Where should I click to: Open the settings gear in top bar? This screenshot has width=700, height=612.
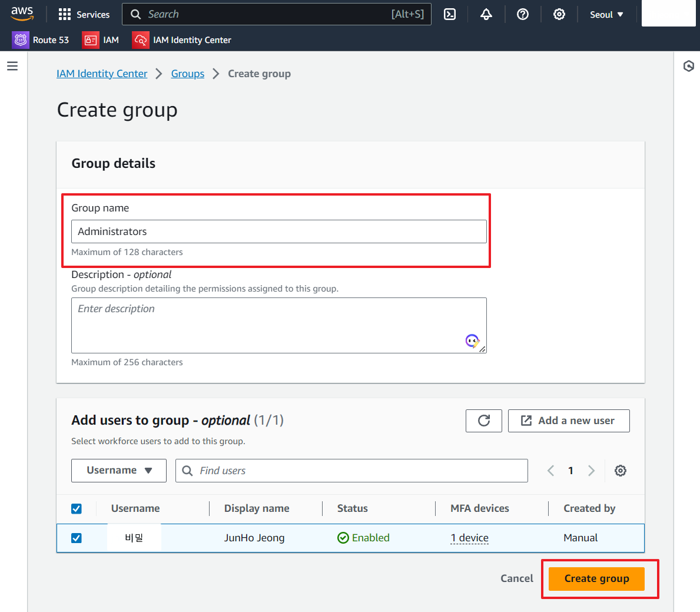[x=559, y=14]
